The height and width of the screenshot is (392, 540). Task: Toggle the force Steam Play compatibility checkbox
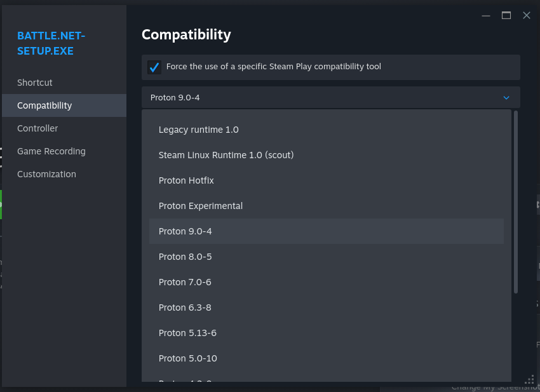point(154,67)
